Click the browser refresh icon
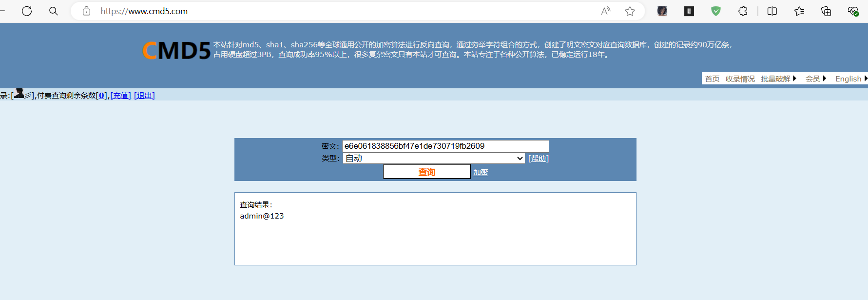Viewport: 868px width, 300px height. point(27,11)
